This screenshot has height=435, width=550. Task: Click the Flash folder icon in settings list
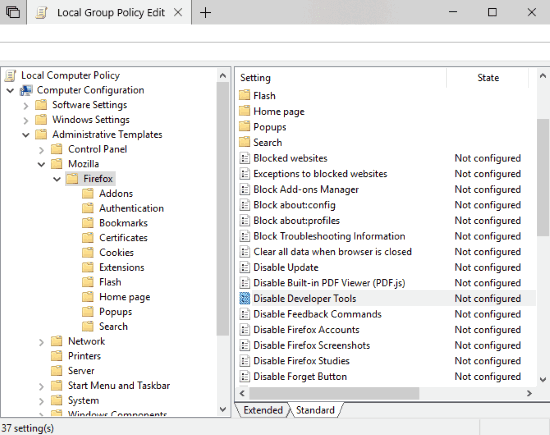pyautogui.click(x=244, y=95)
